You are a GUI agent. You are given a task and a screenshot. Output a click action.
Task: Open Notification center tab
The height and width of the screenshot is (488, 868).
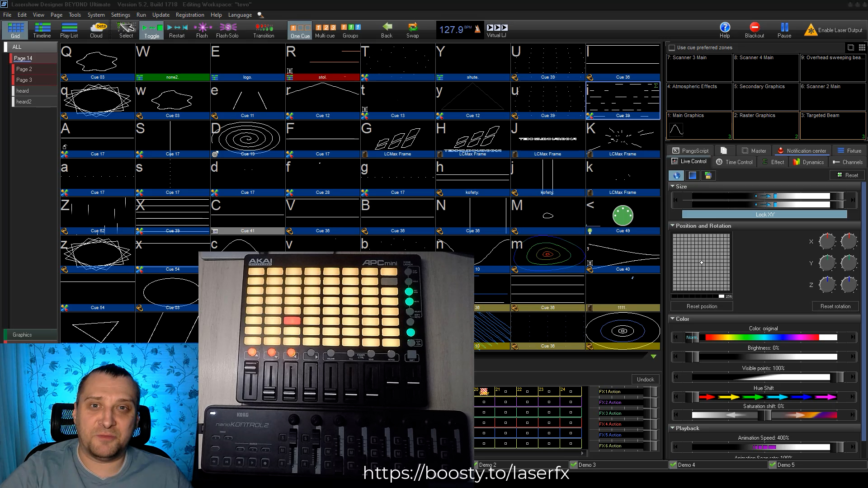[x=802, y=151]
